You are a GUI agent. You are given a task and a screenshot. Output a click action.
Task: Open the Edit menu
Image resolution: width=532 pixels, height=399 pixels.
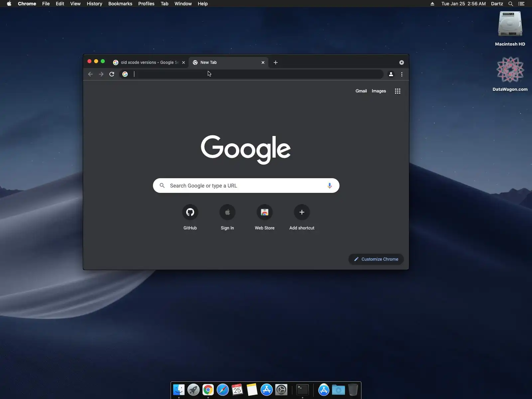(60, 4)
